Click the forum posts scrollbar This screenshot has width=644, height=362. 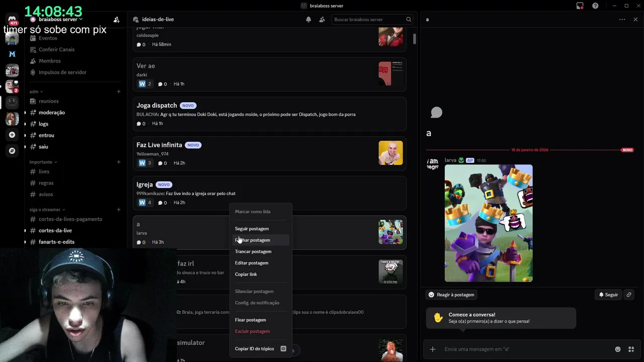pyautogui.click(x=415, y=39)
